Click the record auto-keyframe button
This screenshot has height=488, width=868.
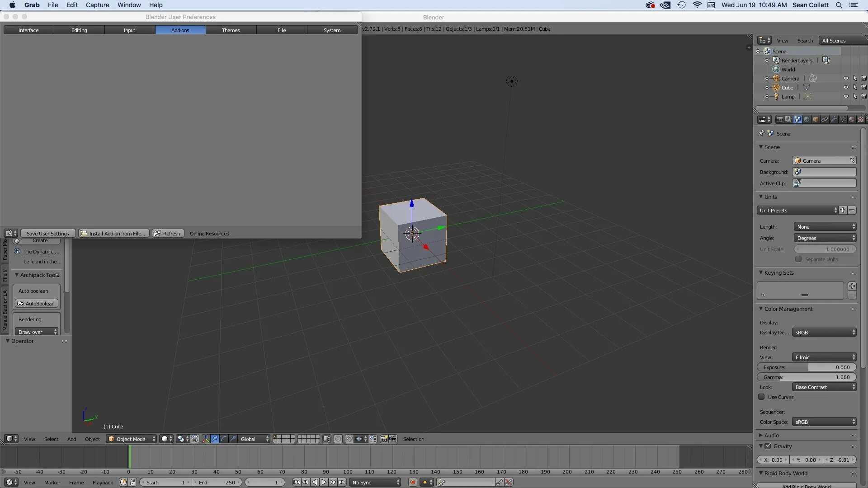[412, 482]
